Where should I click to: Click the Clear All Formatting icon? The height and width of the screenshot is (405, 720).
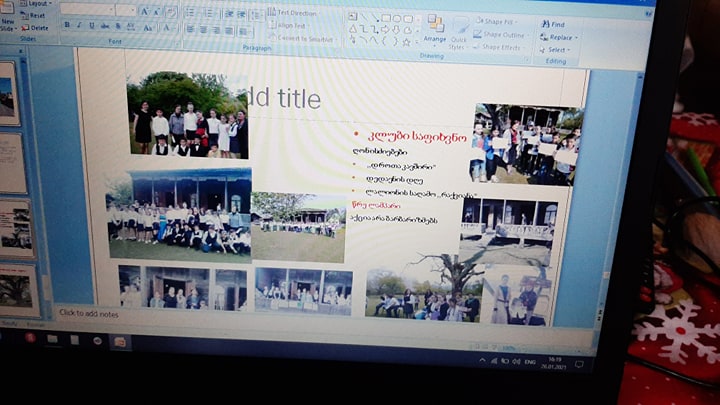click(x=170, y=12)
